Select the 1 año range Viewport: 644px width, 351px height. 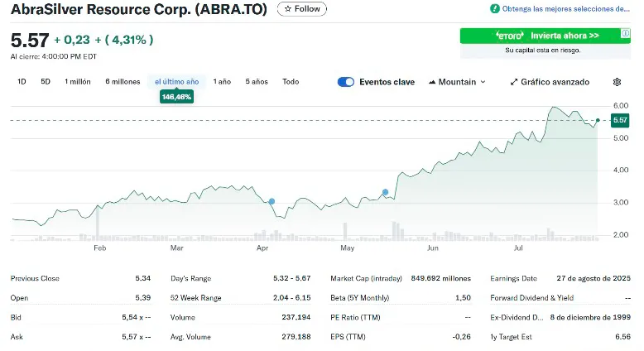222,82
